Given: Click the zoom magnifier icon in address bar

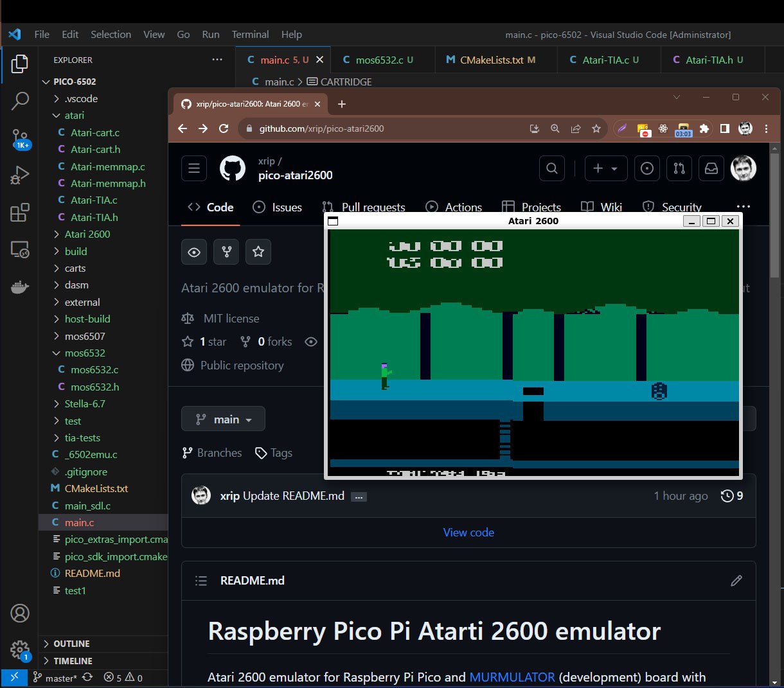Looking at the screenshot, I should tap(555, 128).
